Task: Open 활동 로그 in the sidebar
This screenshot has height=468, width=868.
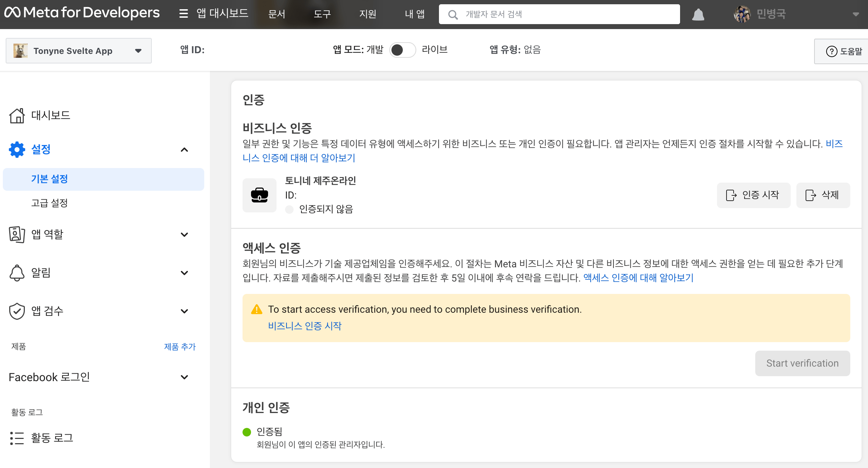Action: click(x=52, y=438)
